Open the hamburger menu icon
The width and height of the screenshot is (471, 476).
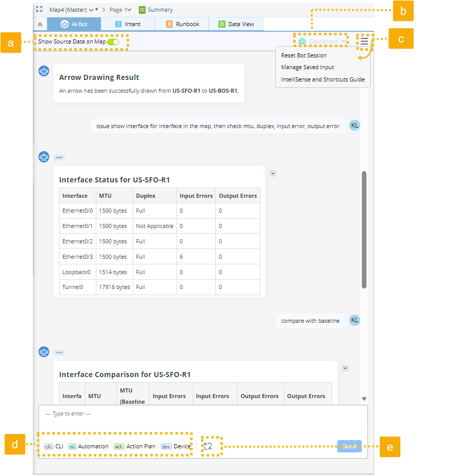(364, 42)
